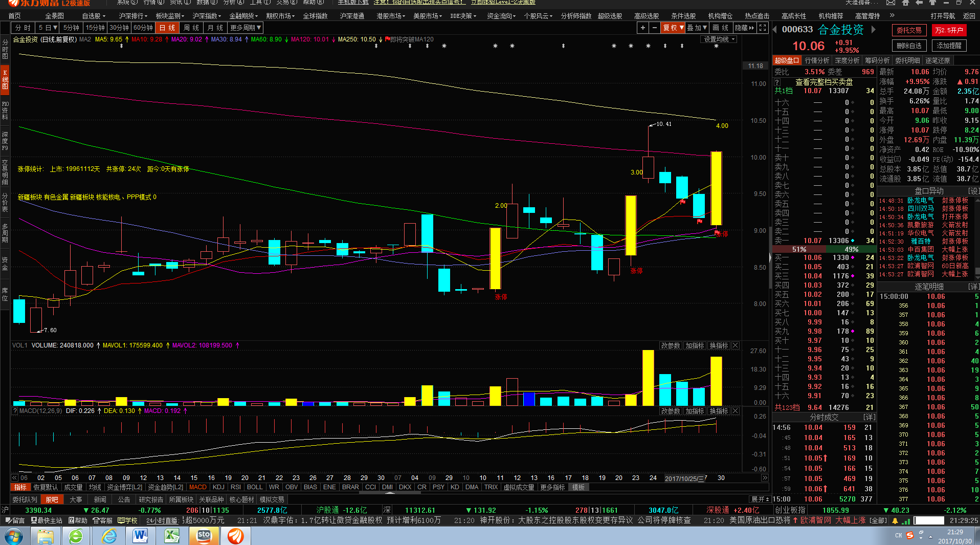Click the indicator tab row scrollbar

click(x=389, y=493)
